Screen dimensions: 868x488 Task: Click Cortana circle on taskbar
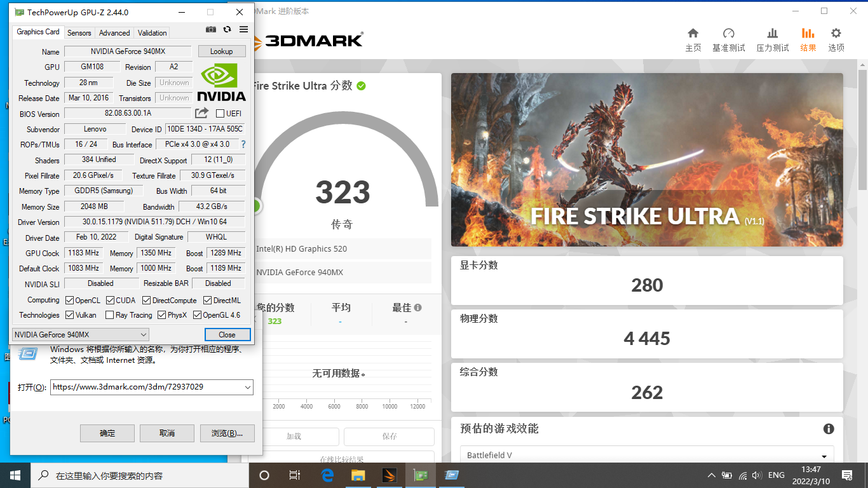tap(264, 475)
